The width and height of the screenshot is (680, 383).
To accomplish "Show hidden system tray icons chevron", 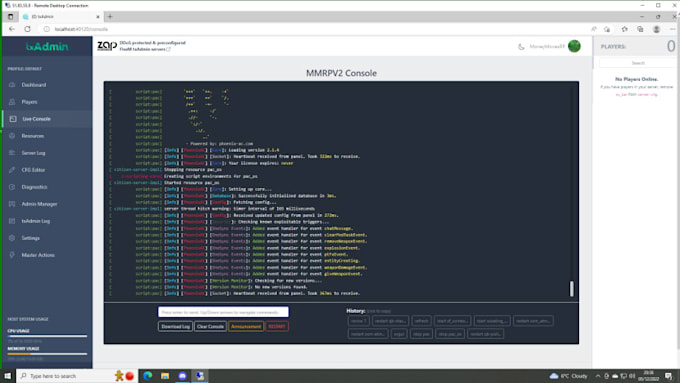I will point(598,376).
